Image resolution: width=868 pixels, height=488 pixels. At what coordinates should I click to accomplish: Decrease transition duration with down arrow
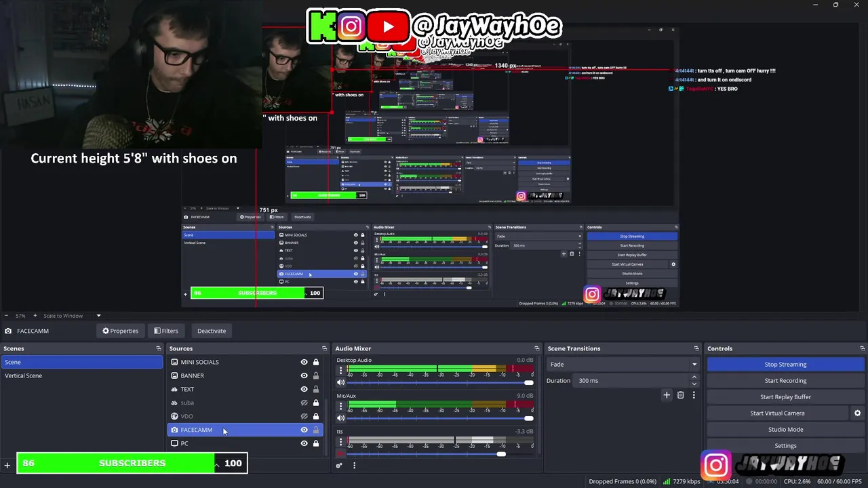(x=694, y=384)
